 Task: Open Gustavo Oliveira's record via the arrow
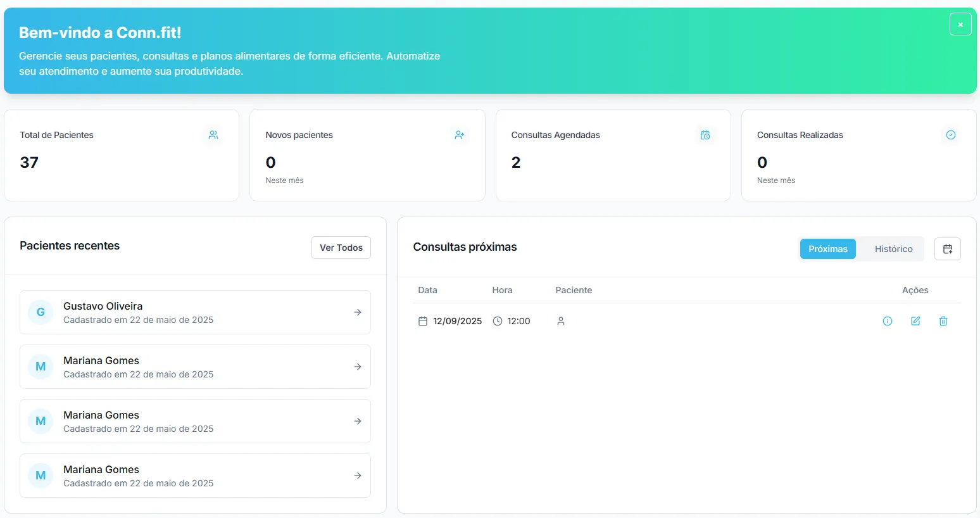(x=357, y=312)
